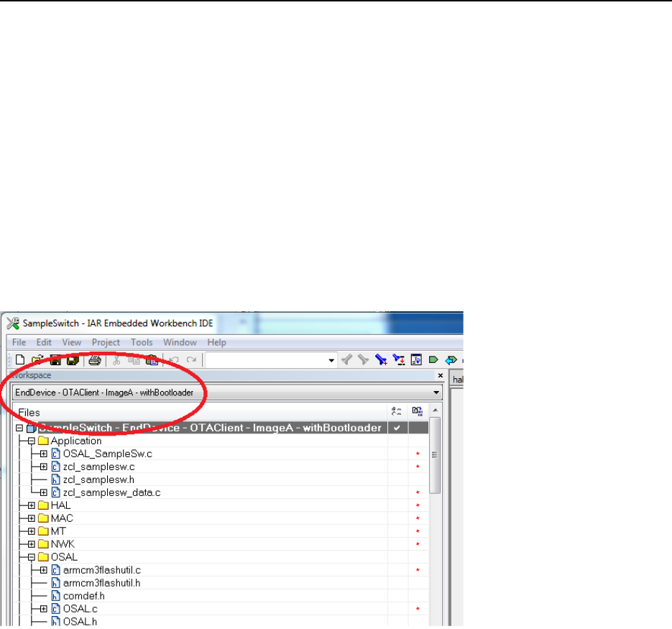Save all files with the Save All icon
The image size is (672, 629).
pos(73,359)
